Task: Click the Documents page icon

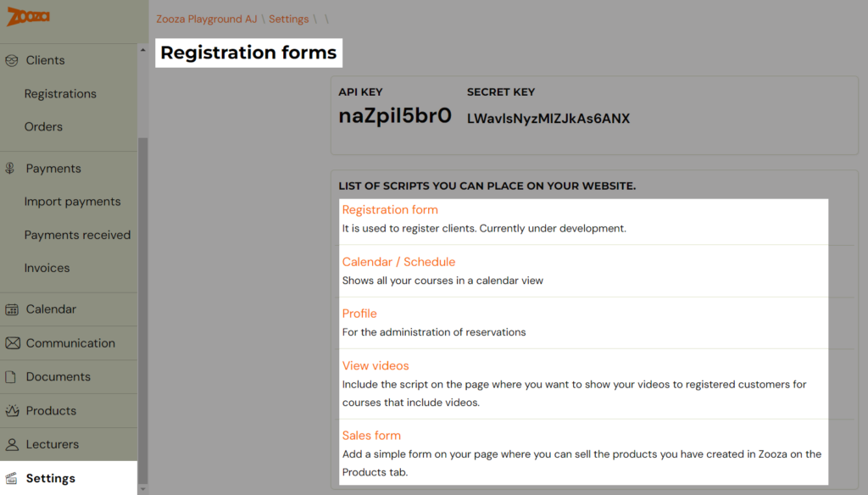Action: pyautogui.click(x=10, y=377)
